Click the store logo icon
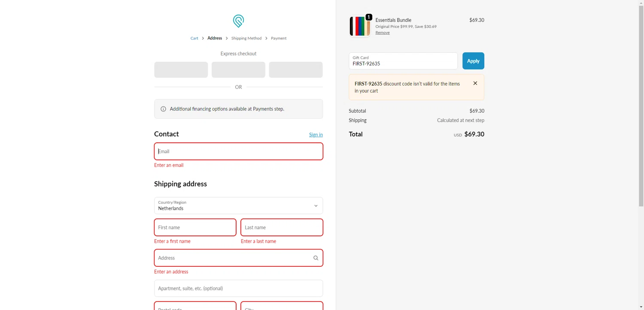 click(x=238, y=21)
